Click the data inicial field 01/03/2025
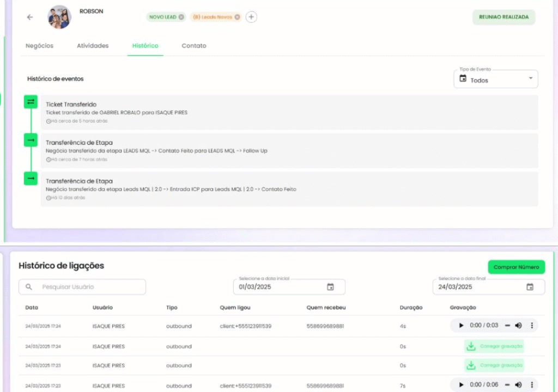Screen dimensions: 558x392 tap(289, 287)
